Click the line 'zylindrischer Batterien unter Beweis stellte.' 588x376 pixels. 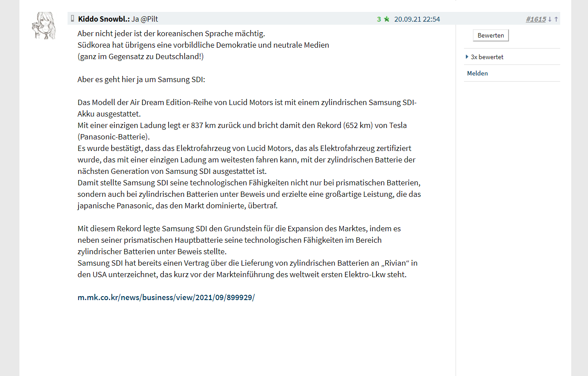[152, 252]
